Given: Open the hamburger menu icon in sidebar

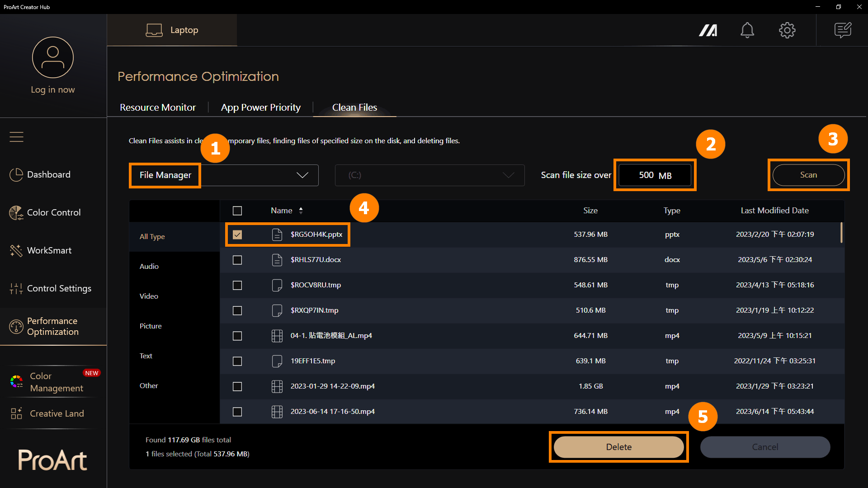Looking at the screenshot, I should point(16,136).
